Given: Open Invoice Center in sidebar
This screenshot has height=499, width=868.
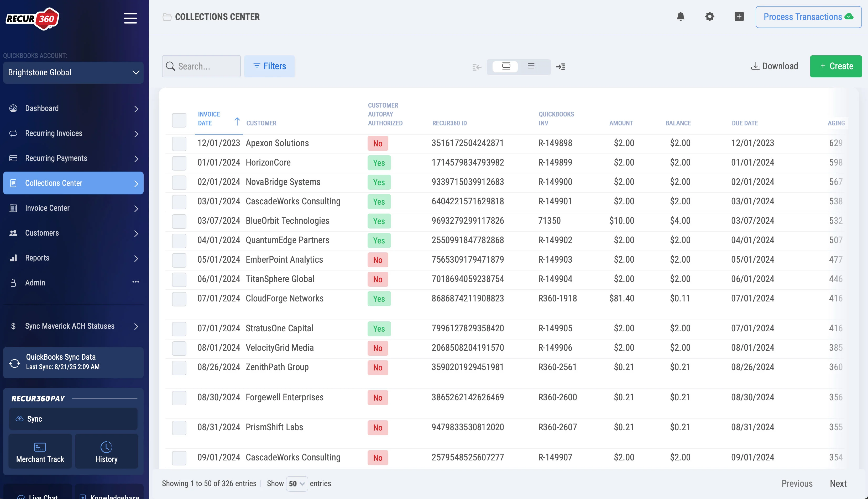Looking at the screenshot, I should (x=47, y=208).
